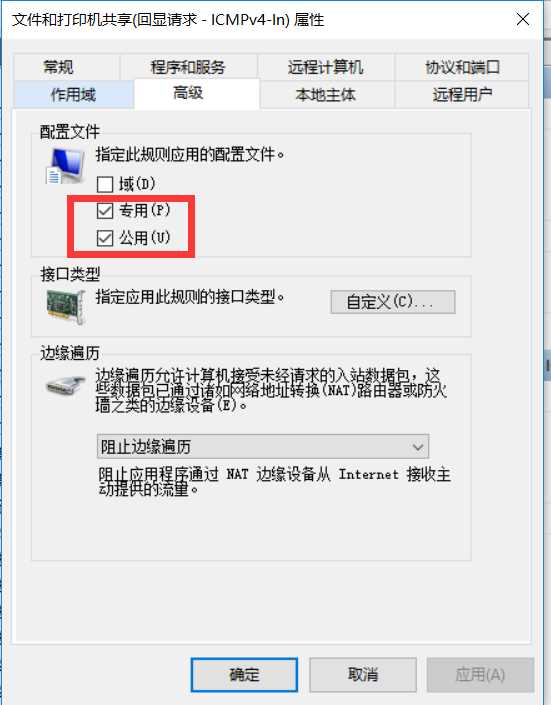Go to the 协议和端口 tab

tap(462, 67)
